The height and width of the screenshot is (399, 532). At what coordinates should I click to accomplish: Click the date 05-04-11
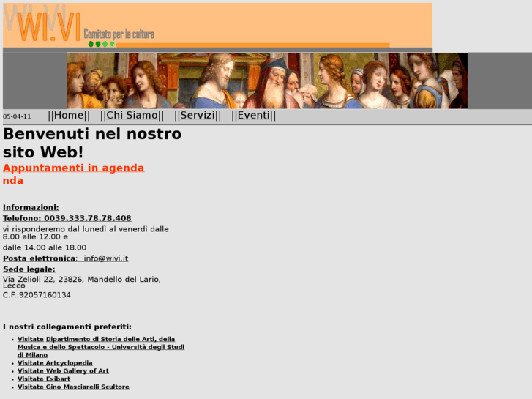pos(17,116)
